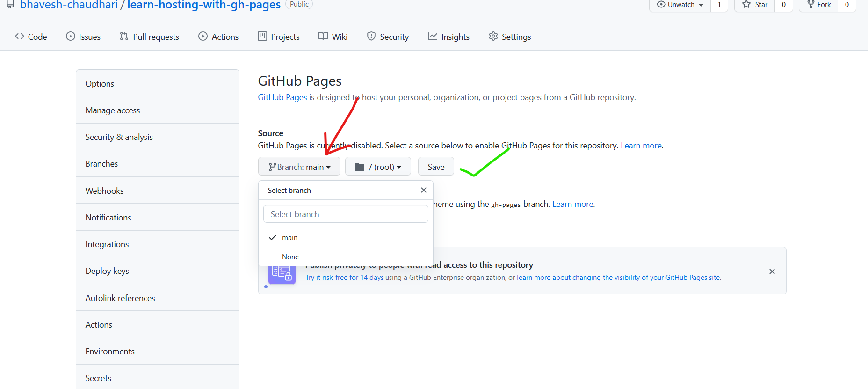Open Secrets settings
868x389 pixels.
click(158, 378)
